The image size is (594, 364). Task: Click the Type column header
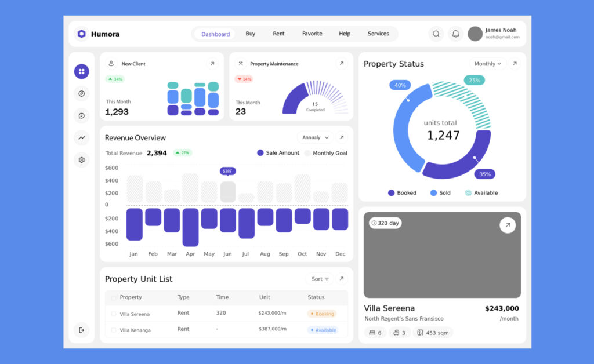click(x=183, y=297)
